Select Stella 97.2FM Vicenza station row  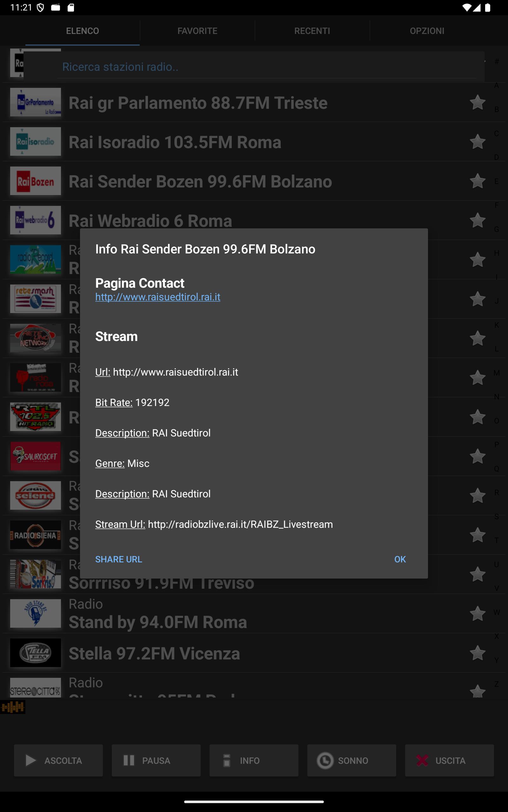(x=254, y=653)
